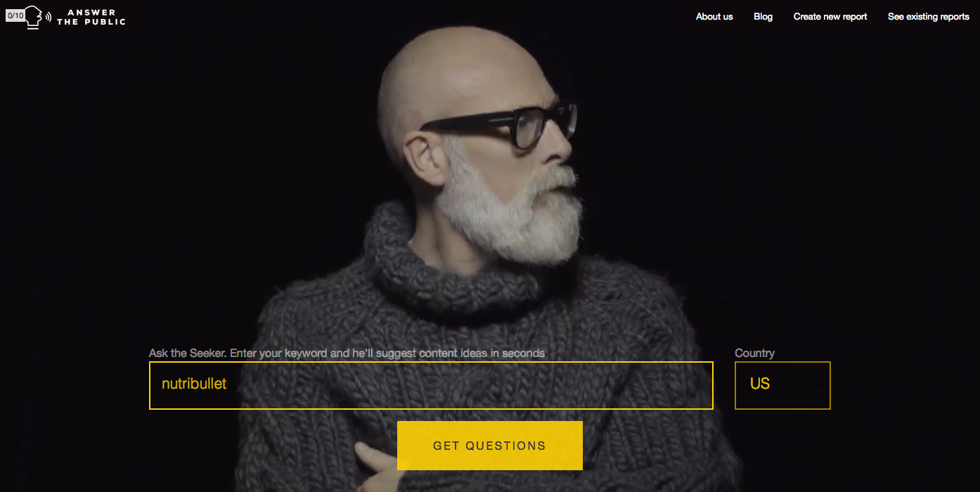Click the sound waves beside the head logo
Screen dimensions: 980x492
click(x=49, y=17)
